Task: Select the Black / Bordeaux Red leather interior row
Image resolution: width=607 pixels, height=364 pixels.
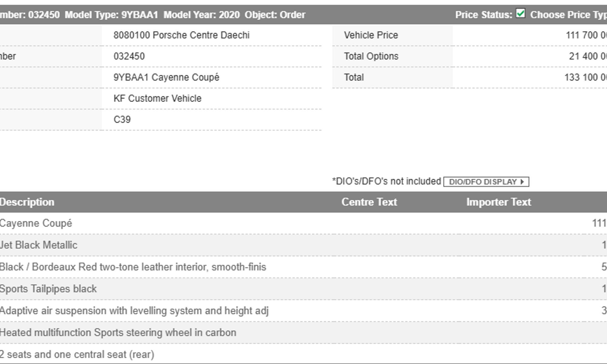Action: tap(133, 267)
